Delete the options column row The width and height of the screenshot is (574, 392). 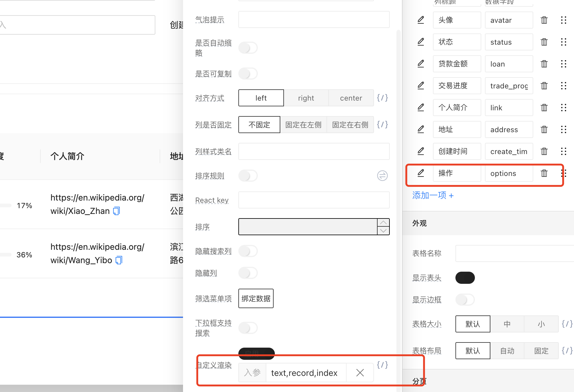pos(544,173)
